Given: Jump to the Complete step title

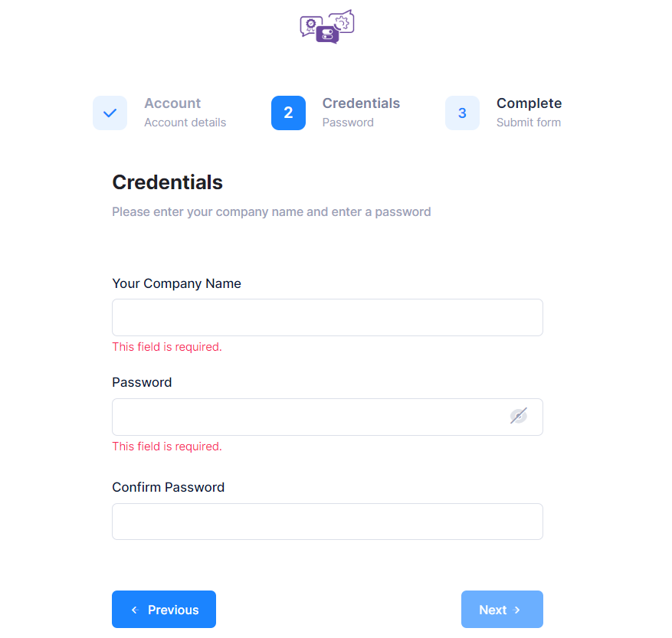Looking at the screenshot, I should [x=529, y=103].
